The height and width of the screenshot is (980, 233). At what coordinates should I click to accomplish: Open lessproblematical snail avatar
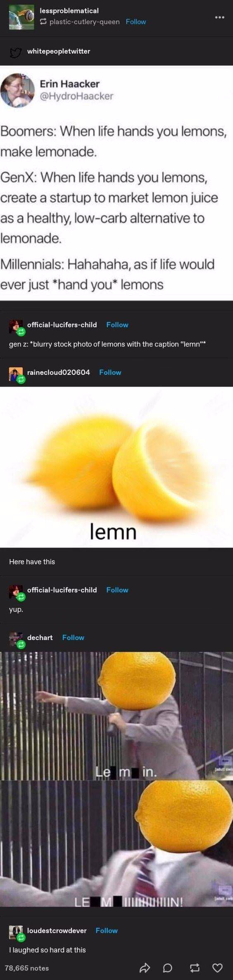(x=22, y=18)
